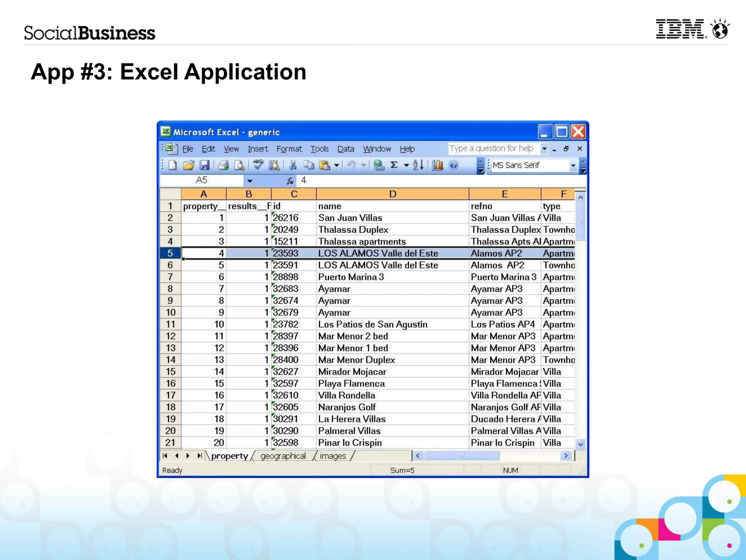Click the previous sheet navigation arrow
Image resolution: width=746 pixels, height=560 pixels.
[177, 456]
